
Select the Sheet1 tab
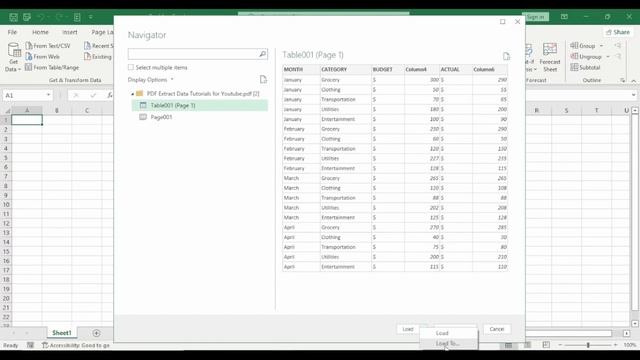pyautogui.click(x=62, y=333)
